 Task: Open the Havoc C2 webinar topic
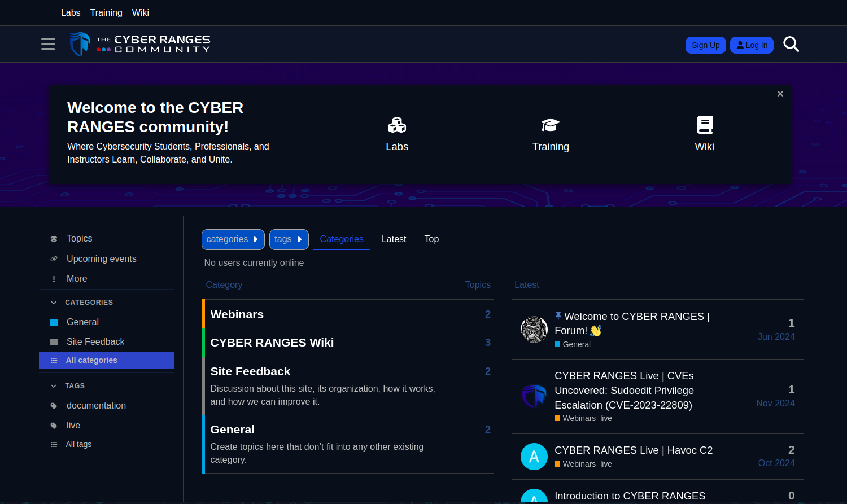point(633,450)
